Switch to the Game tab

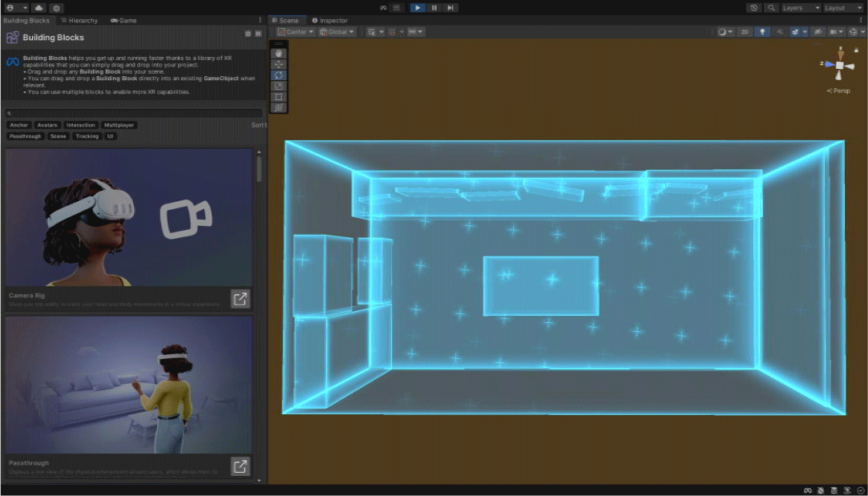coord(123,21)
